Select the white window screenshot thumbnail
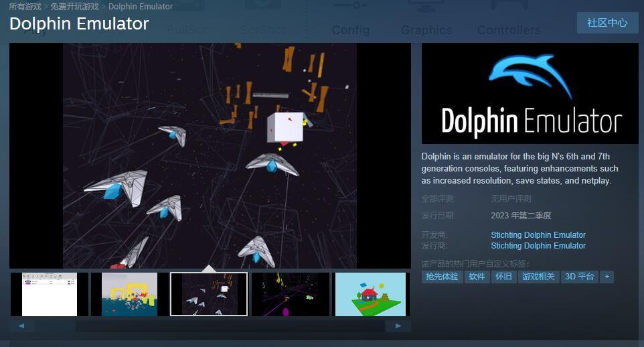This screenshot has width=644, height=347. pyautogui.click(x=50, y=294)
